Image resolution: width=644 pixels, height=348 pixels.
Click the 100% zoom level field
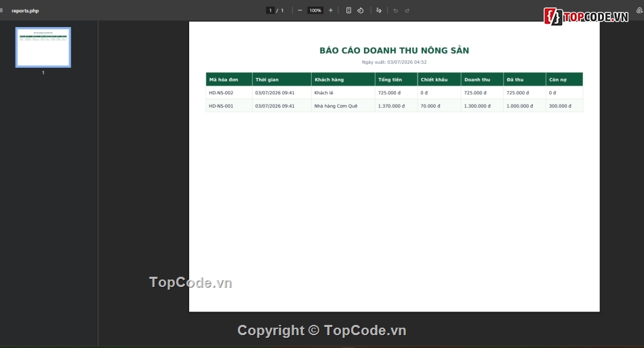315,10
